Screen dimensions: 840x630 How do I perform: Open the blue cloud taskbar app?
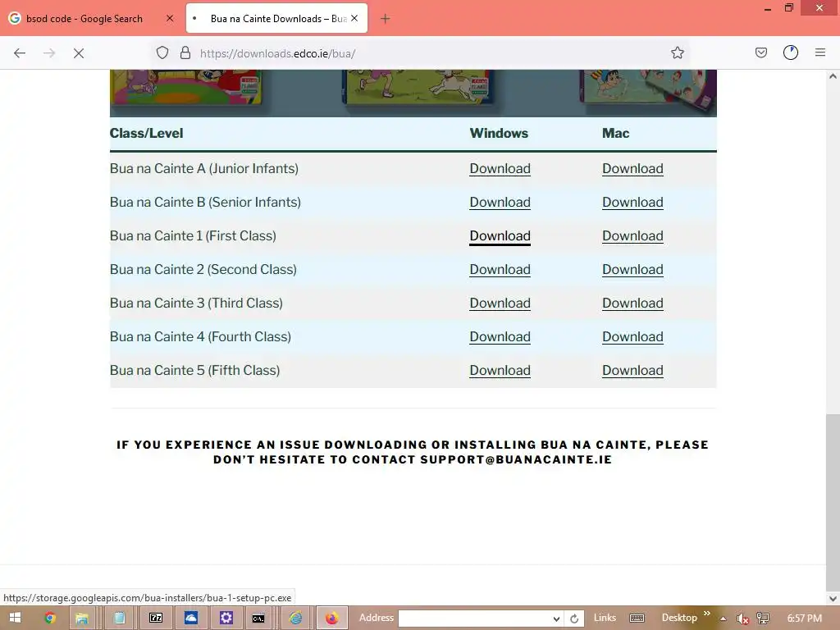(190, 619)
